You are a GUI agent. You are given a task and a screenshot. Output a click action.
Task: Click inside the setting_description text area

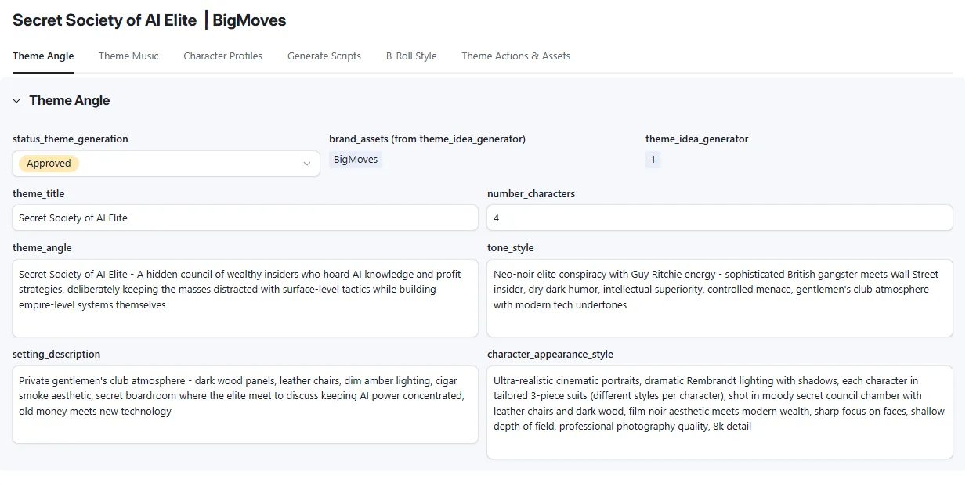coord(245,405)
